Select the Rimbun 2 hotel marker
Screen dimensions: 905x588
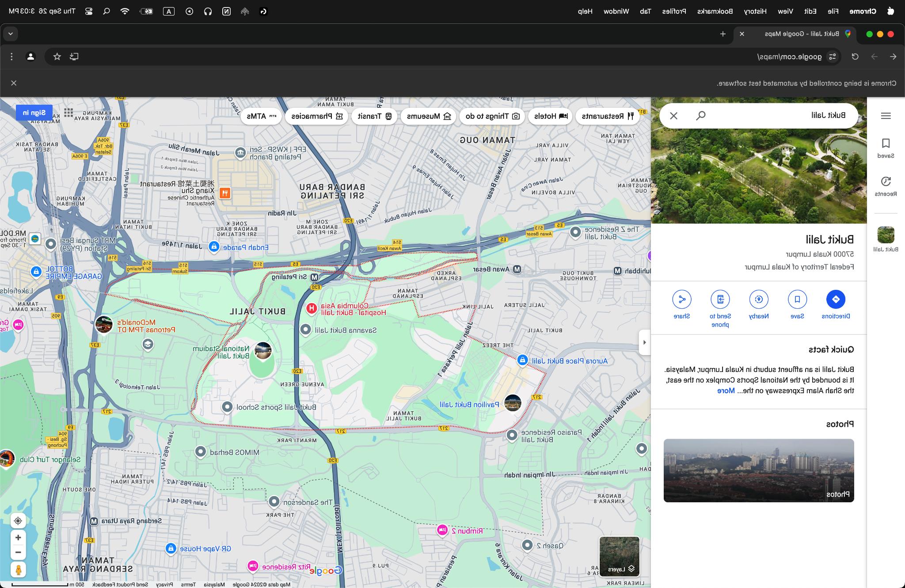tap(442, 530)
